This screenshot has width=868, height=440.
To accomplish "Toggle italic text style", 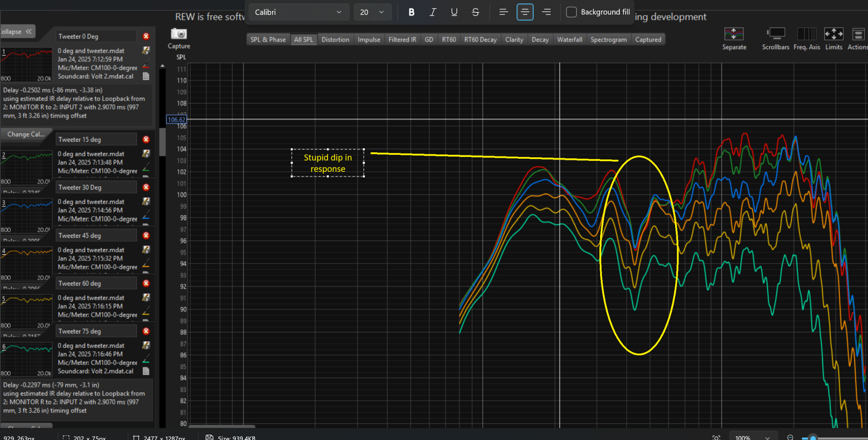I will [x=433, y=12].
